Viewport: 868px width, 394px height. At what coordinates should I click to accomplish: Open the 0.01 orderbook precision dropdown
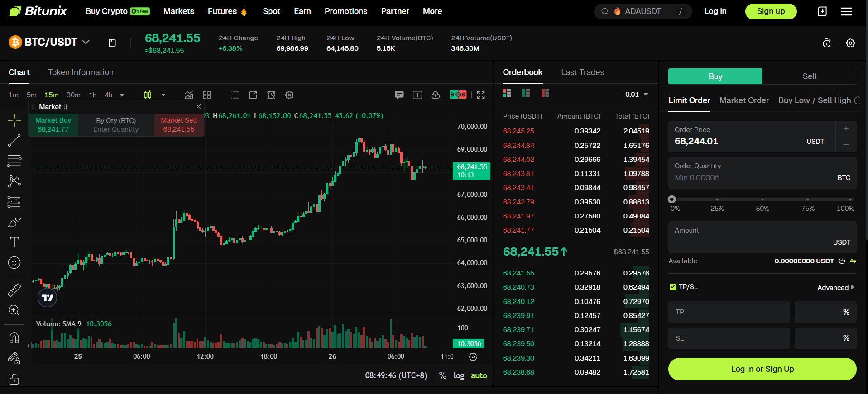(637, 95)
